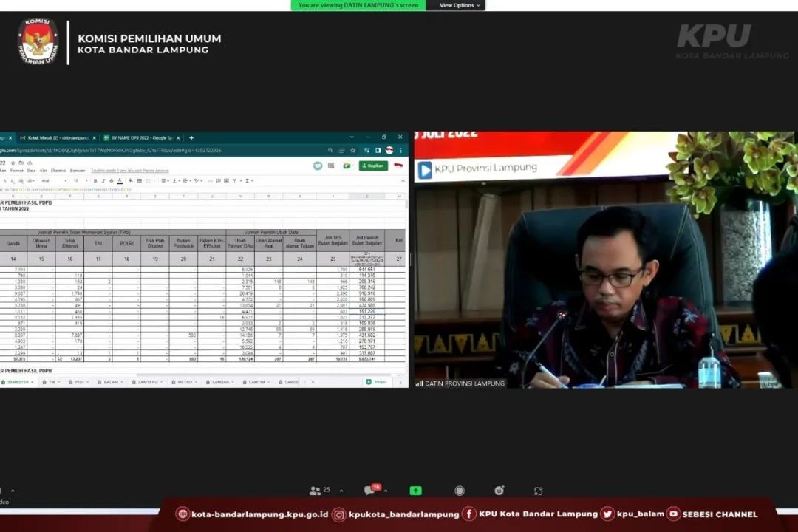Viewport: 798px width, 532px height.
Task: Click the text color button in toolbar
Action: (x=120, y=180)
